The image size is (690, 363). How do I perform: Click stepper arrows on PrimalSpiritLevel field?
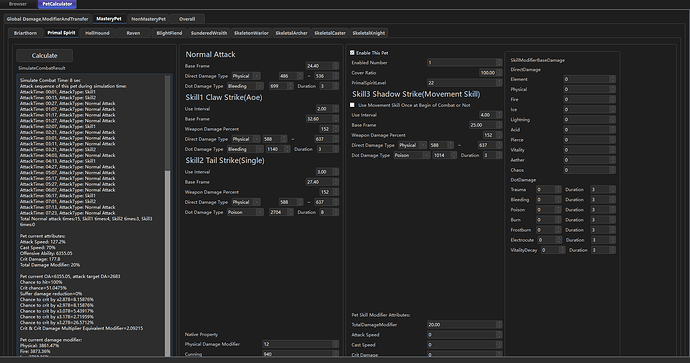tap(499, 83)
